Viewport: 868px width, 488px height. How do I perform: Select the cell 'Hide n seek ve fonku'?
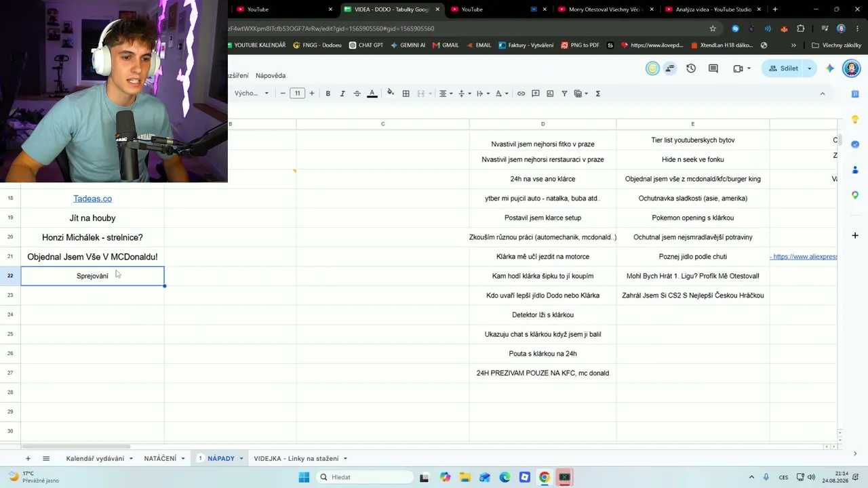pyautogui.click(x=692, y=159)
